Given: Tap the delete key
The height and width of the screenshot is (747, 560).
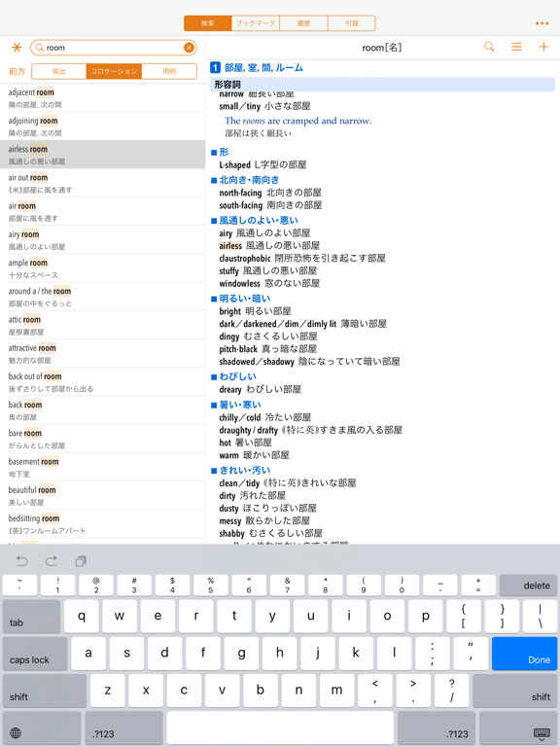Looking at the screenshot, I should click(x=528, y=585).
